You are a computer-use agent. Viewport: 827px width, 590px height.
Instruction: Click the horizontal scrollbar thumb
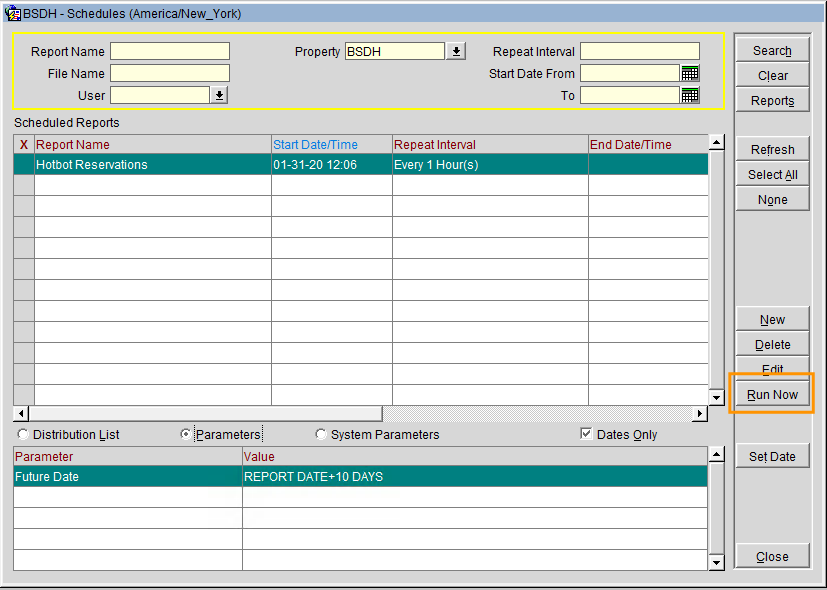(206, 413)
